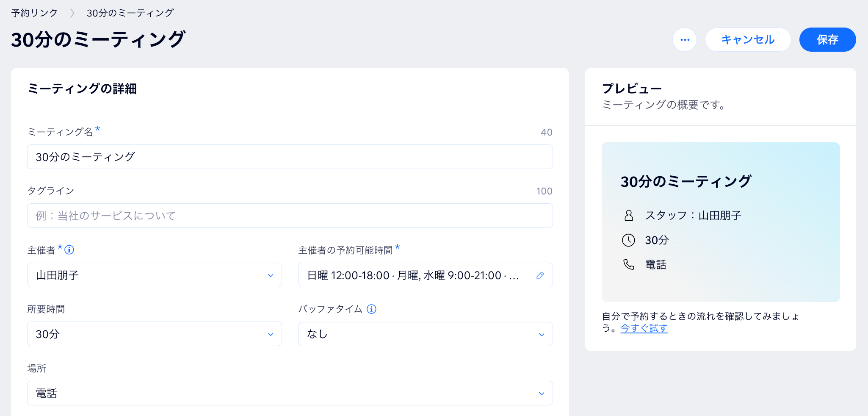Click inside the ミーティング名 text field
This screenshot has width=868, height=416.
point(290,157)
